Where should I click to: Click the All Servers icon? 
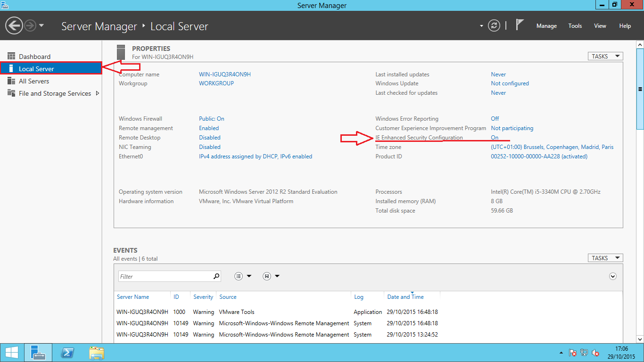[x=11, y=81]
